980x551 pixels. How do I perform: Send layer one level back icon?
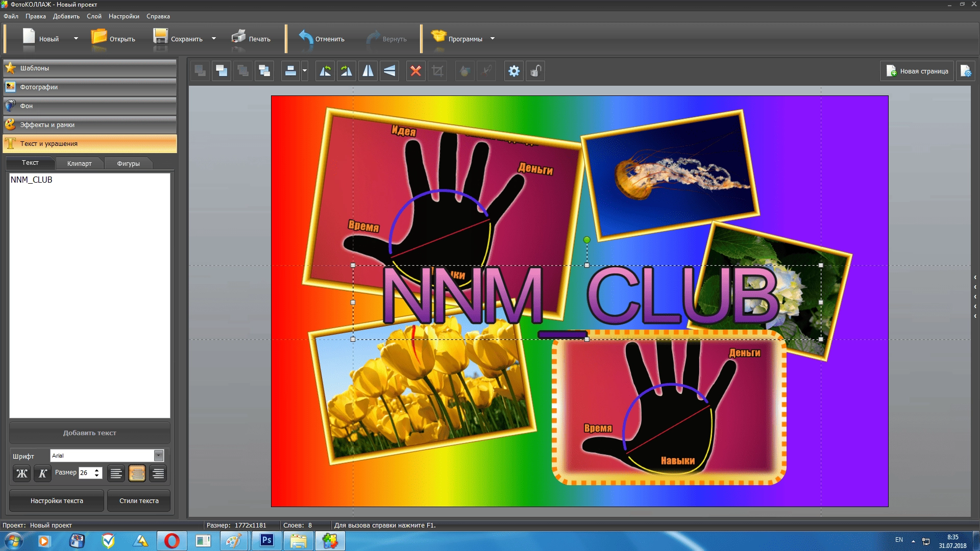222,71
